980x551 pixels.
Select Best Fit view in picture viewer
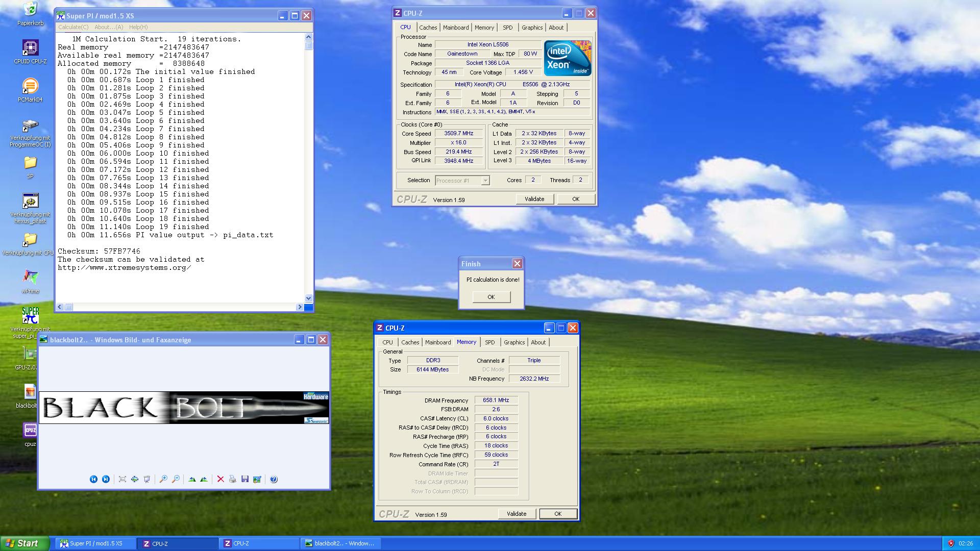(122, 479)
